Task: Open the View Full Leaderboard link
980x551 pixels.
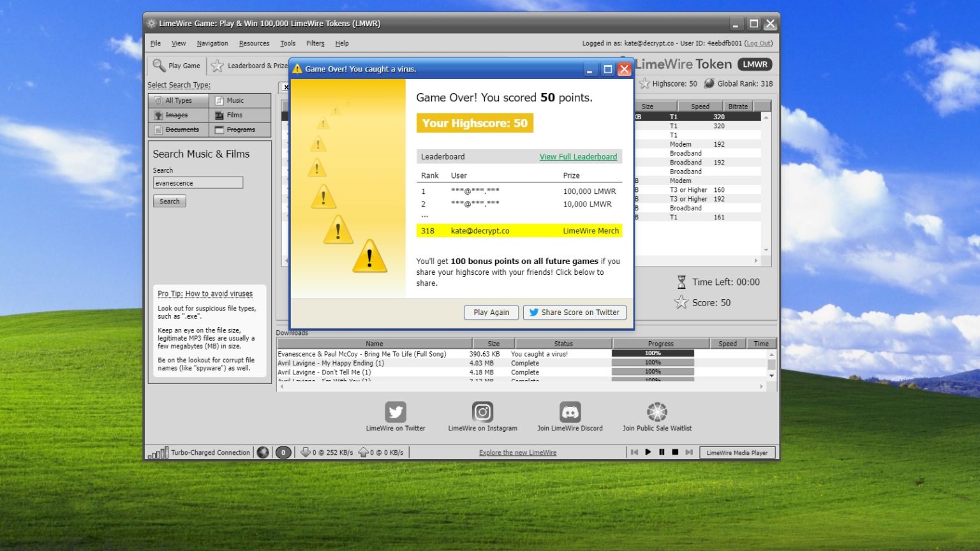Action: (x=578, y=156)
